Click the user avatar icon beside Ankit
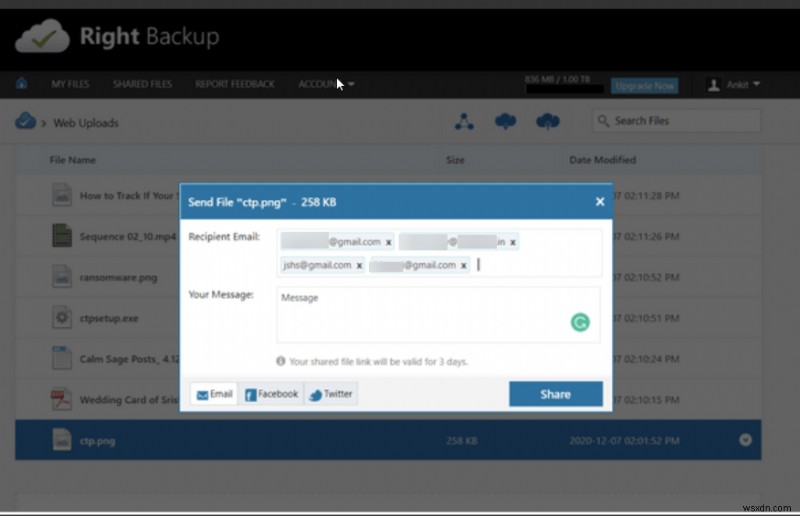 [714, 85]
